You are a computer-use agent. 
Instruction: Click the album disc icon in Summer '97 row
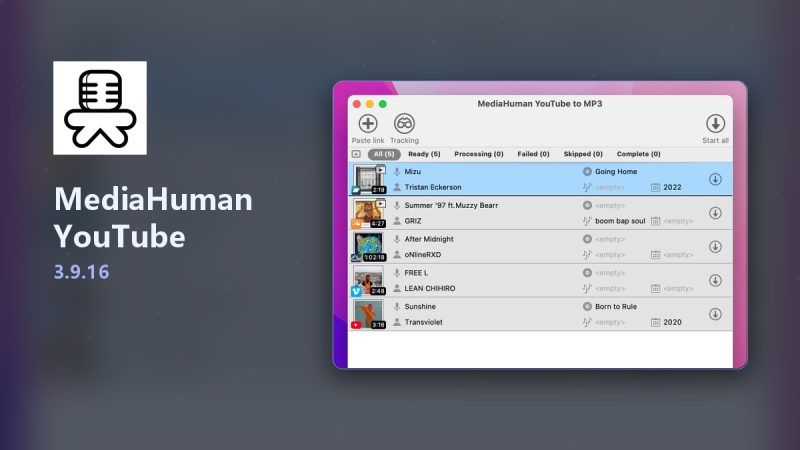click(587, 205)
